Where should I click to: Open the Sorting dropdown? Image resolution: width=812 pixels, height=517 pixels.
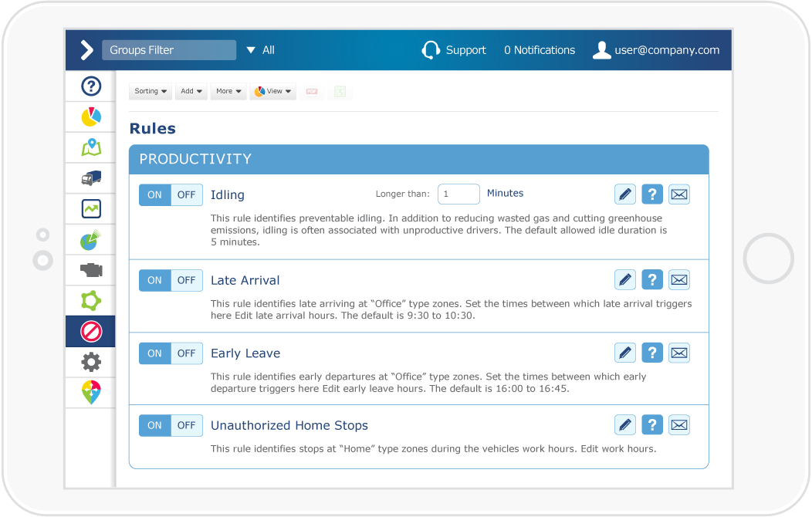150,91
